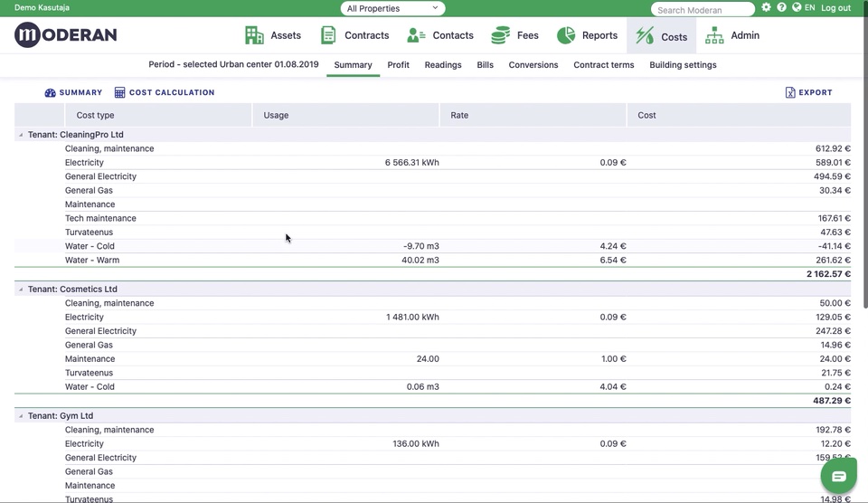Click the Moderan logo
This screenshot has width=868, height=503.
click(x=65, y=35)
